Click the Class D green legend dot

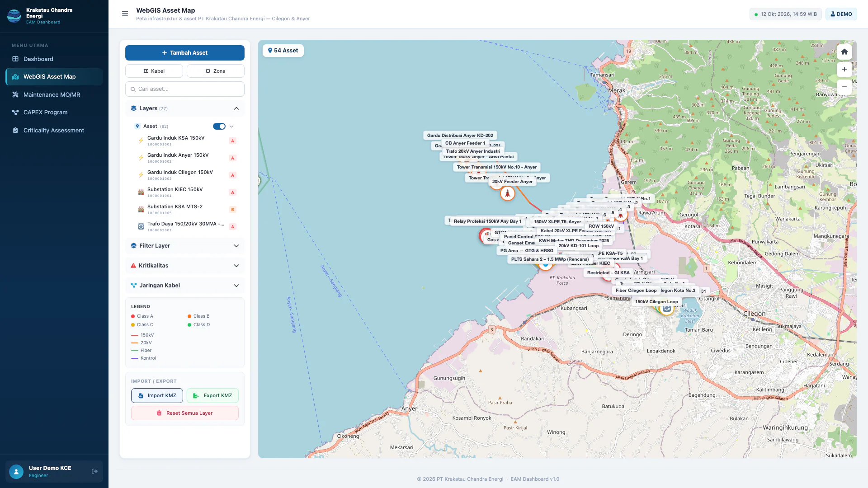coord(189,325)
